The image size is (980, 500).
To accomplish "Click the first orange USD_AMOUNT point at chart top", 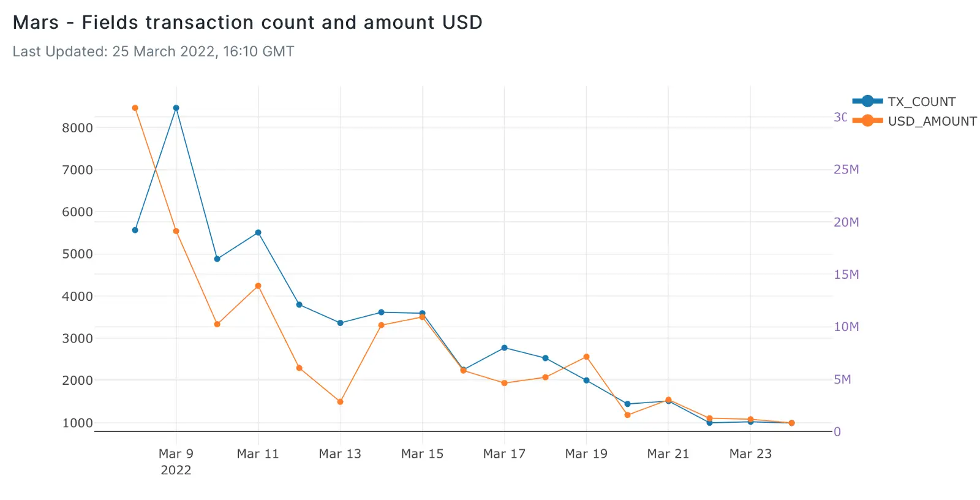I will coord(135,108).
